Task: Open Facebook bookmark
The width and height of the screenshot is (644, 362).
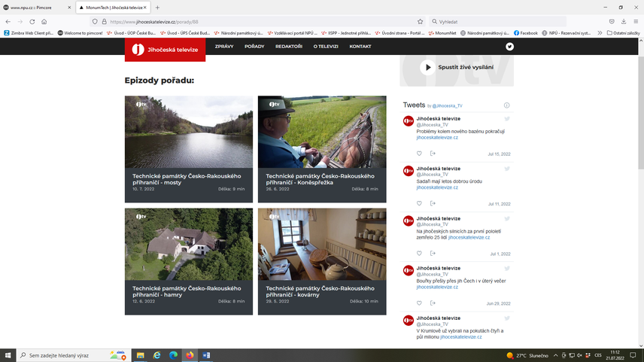Action: pyautogui.click(x=526, y=33)
